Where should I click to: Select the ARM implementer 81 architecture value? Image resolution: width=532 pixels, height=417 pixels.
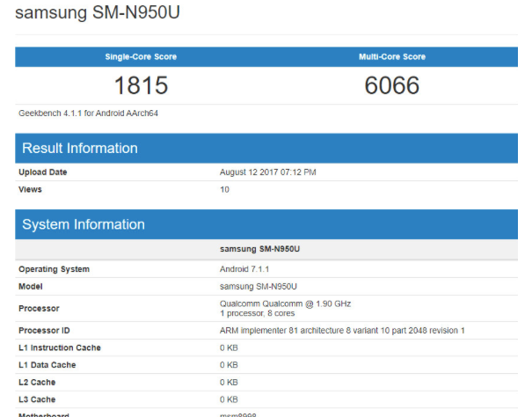342,331
